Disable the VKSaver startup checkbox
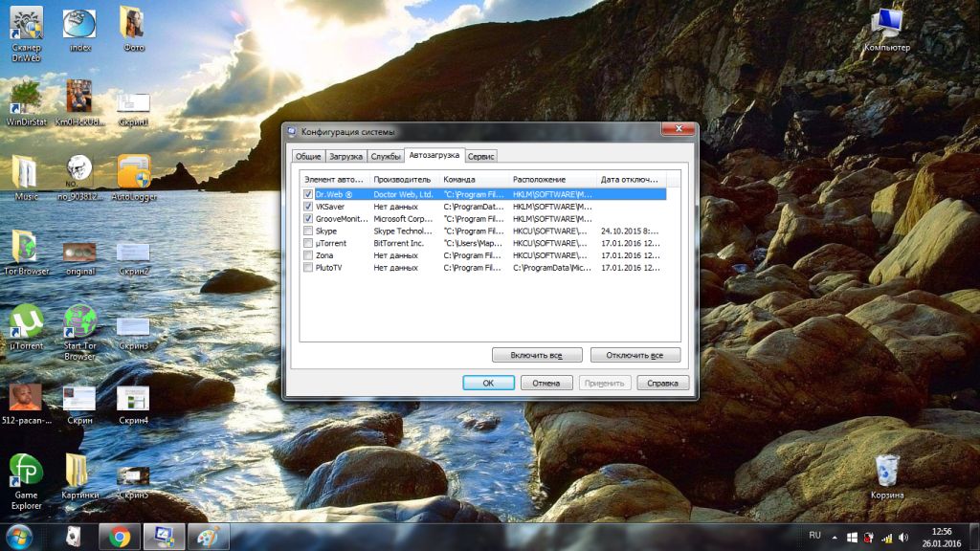 (x=307, y=207)
